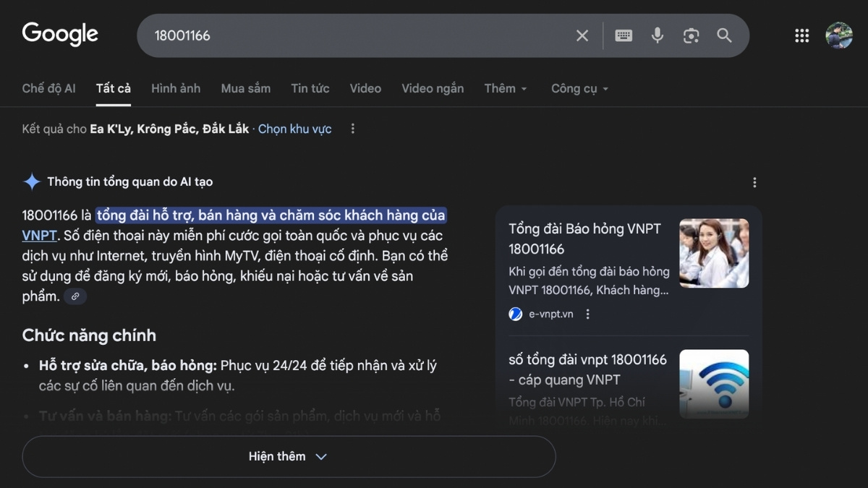The height and width of the screenshot is (488, 868).
Task: Click the source link icon after AI summary
Action: 75,296
